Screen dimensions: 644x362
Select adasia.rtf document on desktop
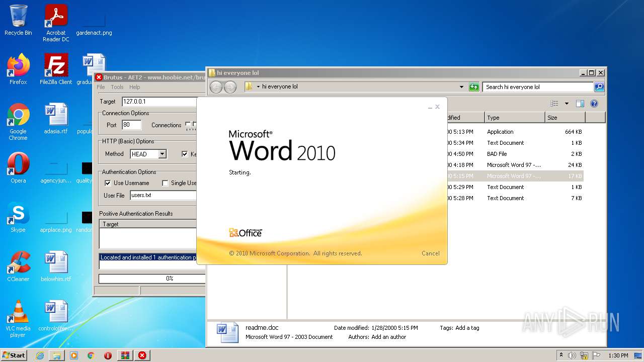click(x=56, y=119)
